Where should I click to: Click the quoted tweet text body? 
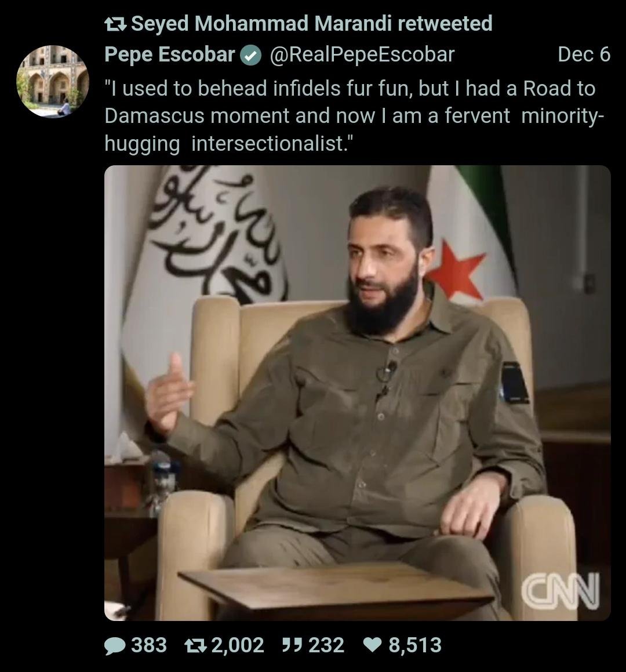coord(354,116)
